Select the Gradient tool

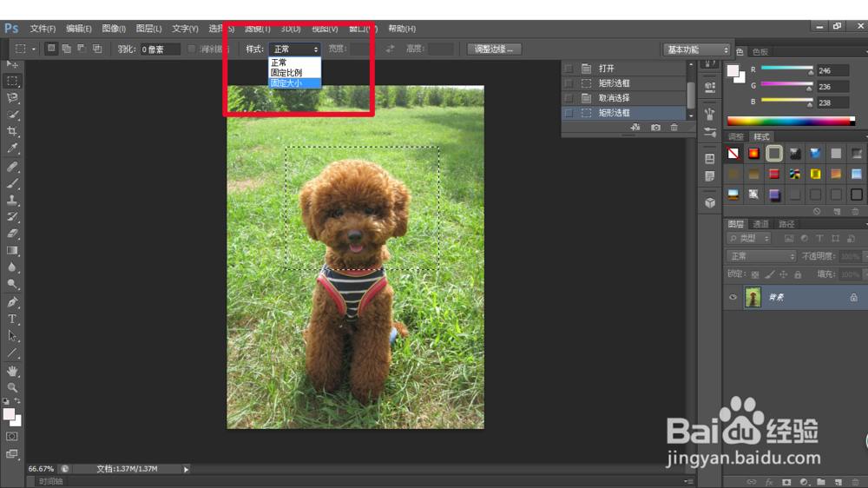[x=12, y=250]
